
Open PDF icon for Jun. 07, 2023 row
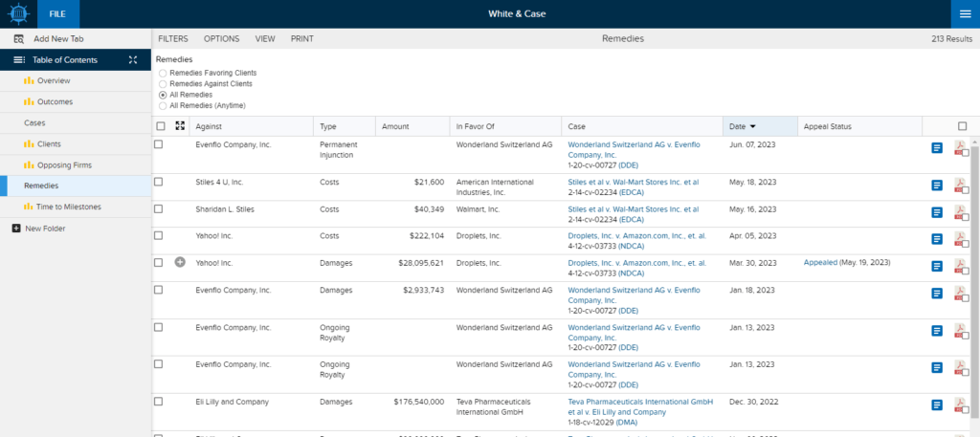pos(959,148)
